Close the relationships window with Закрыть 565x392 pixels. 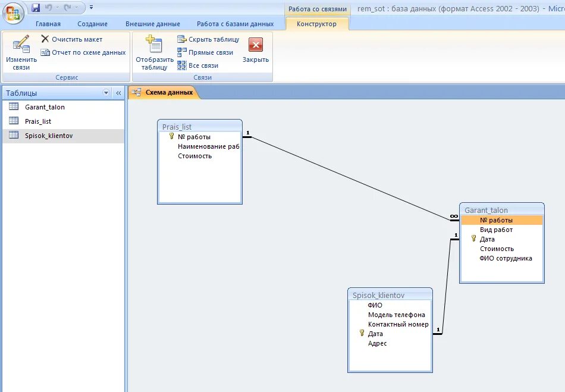pos(256,50)
